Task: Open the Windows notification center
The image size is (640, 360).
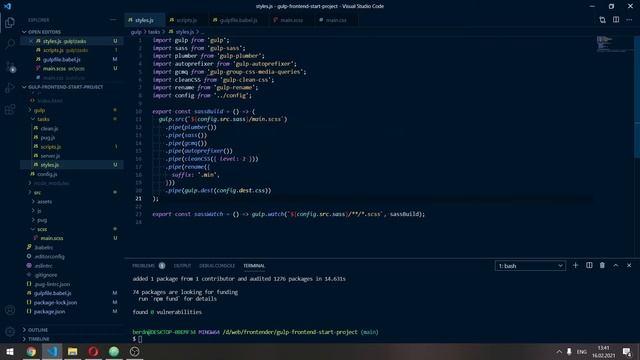Action: [x=627, y=351]
